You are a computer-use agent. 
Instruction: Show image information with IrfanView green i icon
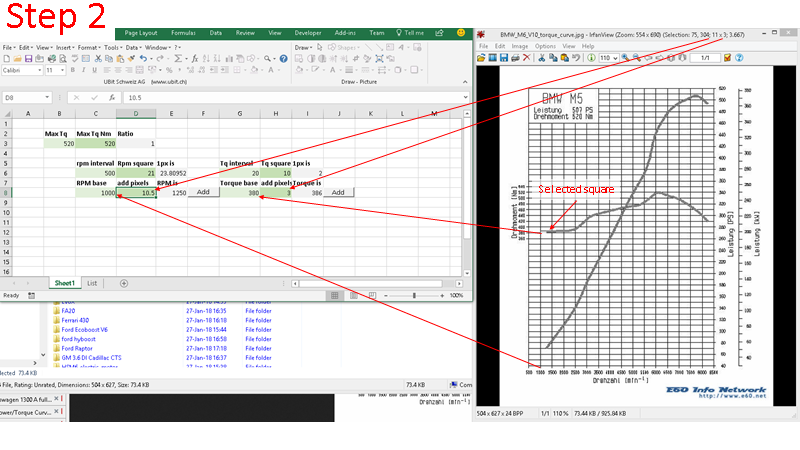click(591, 58)
